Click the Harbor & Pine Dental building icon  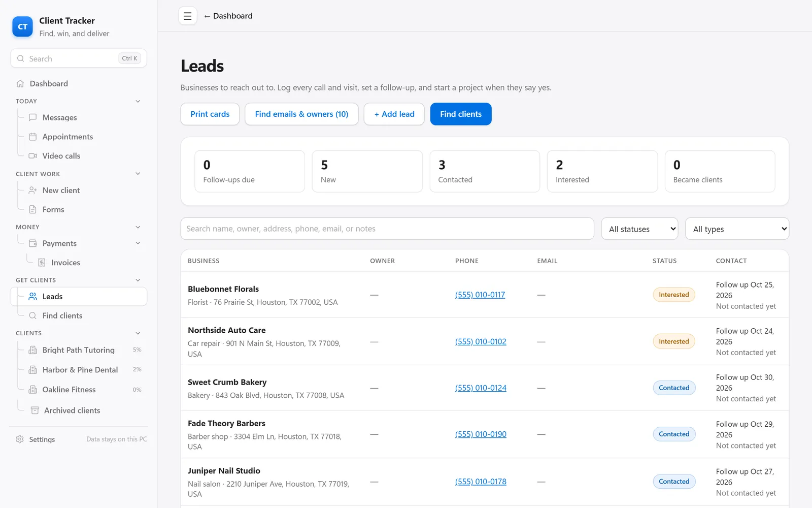[33, 370]
